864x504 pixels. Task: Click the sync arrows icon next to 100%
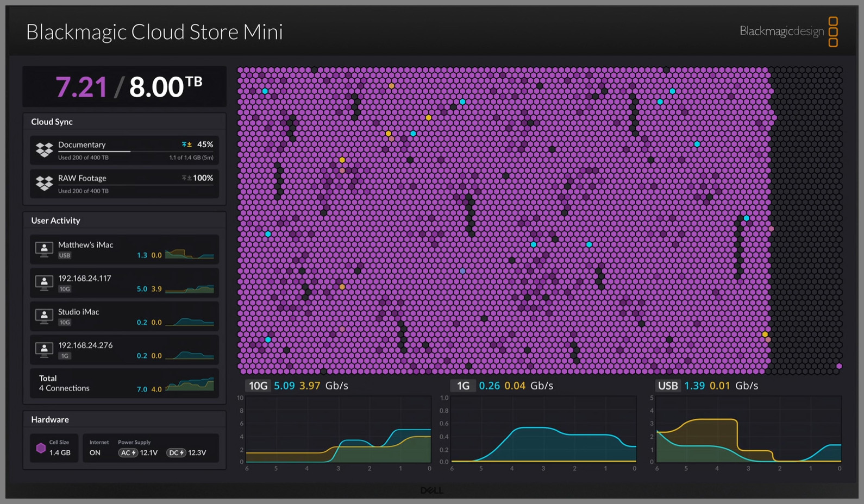[x=186, y=178]
